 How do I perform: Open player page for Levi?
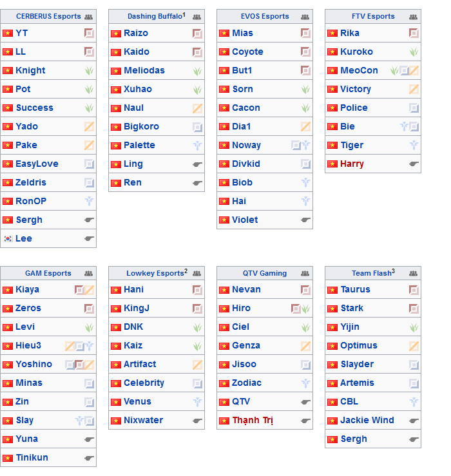(x=25, y=327)
